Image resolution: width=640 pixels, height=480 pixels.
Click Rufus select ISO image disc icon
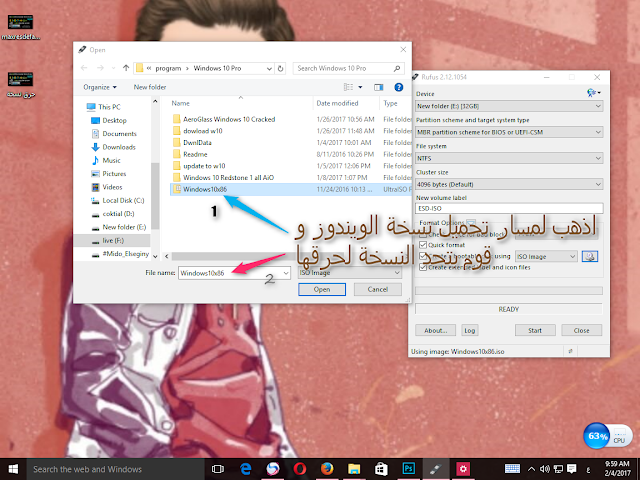[x=589, y=256]
